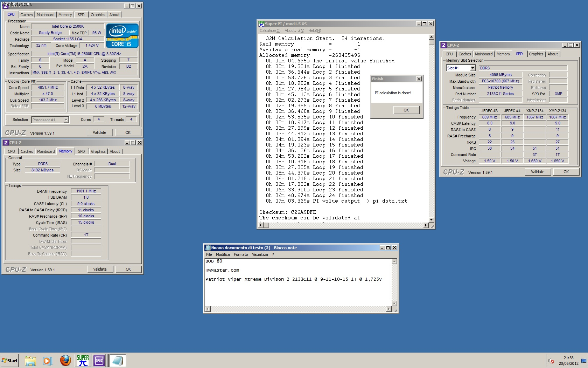Click Validate in CPU-Z Memory window
This screenshot has width=588, height=368.
click(x=100, y=269)
